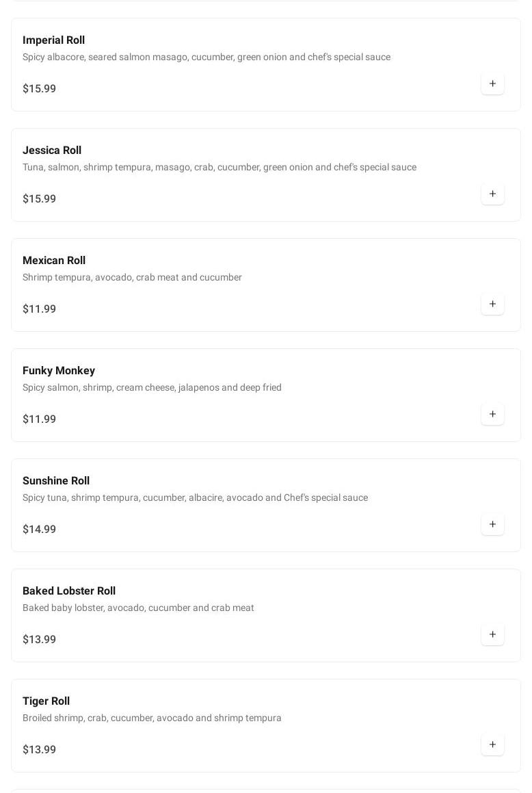Screen dimensions: 532x793
Task: Click the Funky Monkey ingredients description
Action: (152, 388)
